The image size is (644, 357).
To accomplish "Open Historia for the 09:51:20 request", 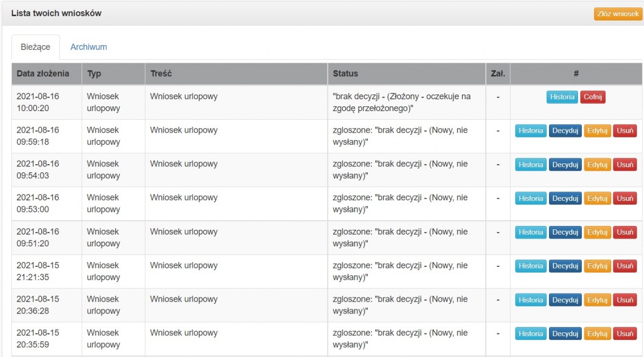I will tap(531, 232).
